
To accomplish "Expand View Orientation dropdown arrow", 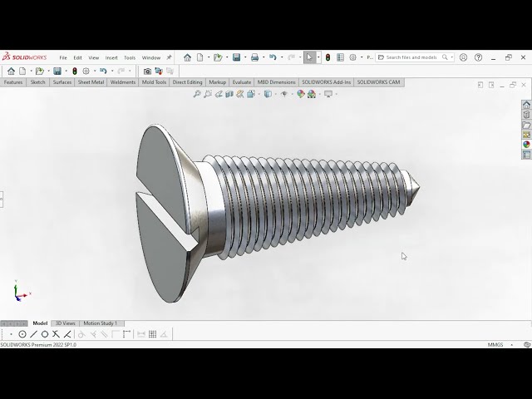I will pos(259,94).
